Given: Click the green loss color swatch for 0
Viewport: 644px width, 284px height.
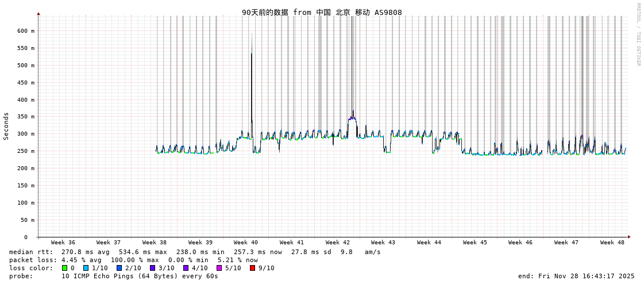Looking at the screenshot, I should 64,268.
